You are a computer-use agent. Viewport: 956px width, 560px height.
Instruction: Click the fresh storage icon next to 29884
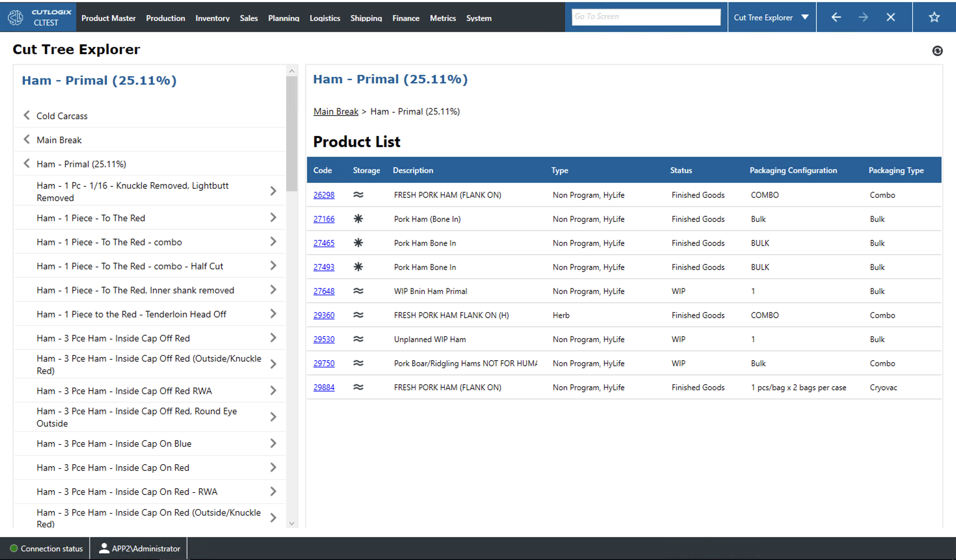tap(358, 387)
